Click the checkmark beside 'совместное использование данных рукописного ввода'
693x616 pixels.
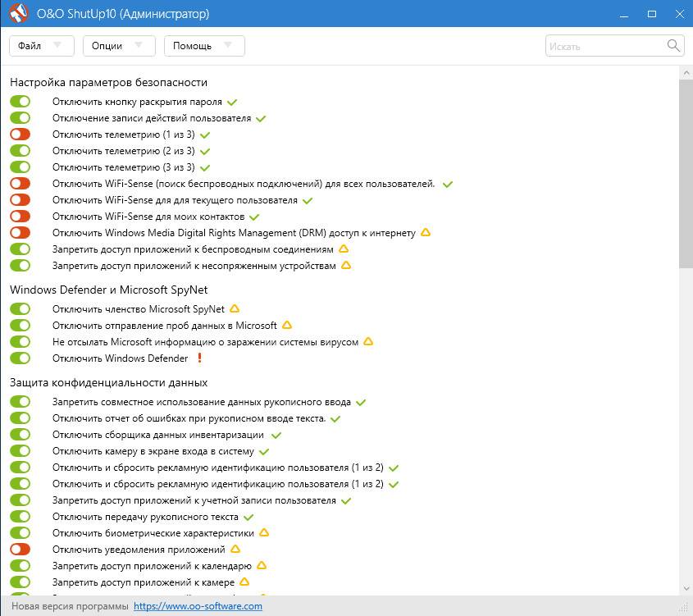[x=361, y=403]
